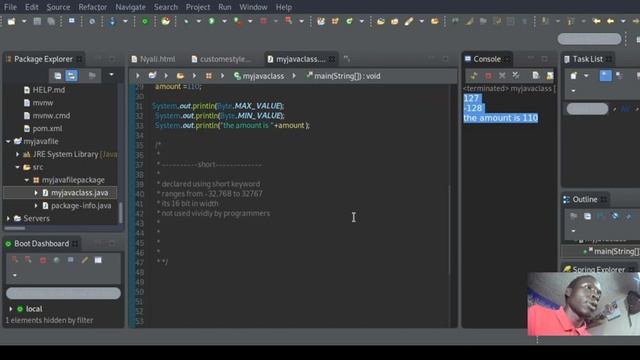Screen dimensions: 640x360
Task: Click myjavaclass in the editor breadcrumb
Action: [263, 76]
